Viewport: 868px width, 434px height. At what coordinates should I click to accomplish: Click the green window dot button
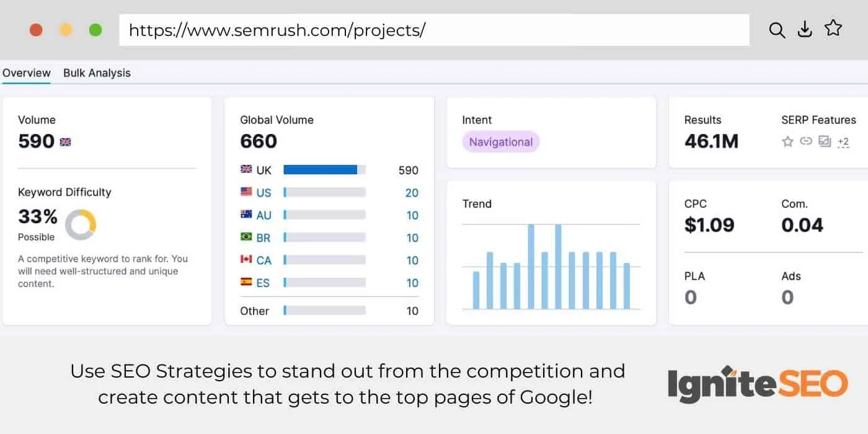(x=95, y=30)
